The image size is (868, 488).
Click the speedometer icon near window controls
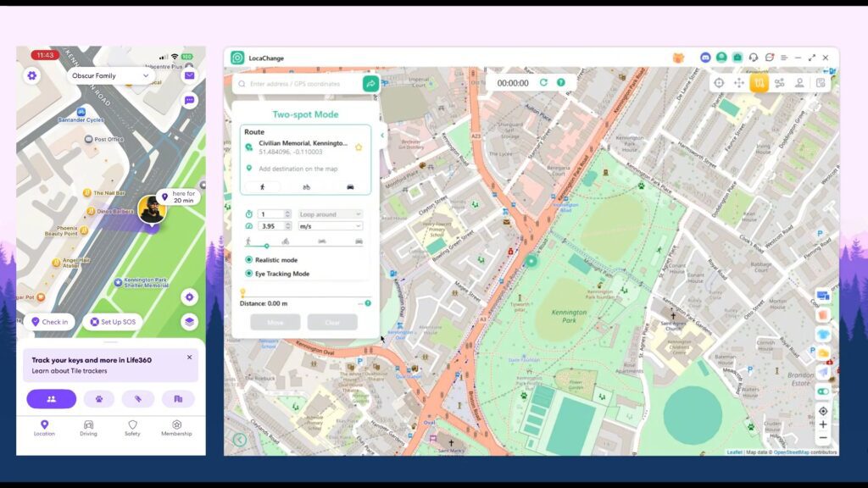(x=770, y=58)
